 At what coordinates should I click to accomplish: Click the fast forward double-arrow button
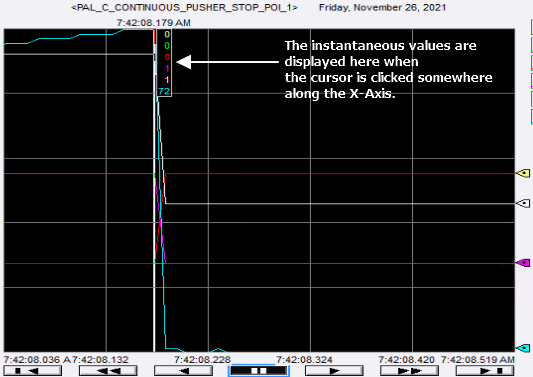(409, 371)
